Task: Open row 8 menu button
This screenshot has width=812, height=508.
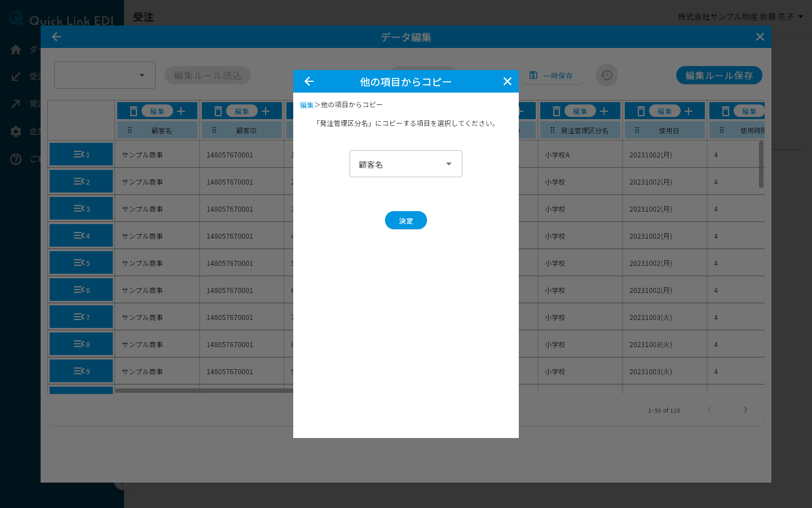Action: tap(81, 344)
